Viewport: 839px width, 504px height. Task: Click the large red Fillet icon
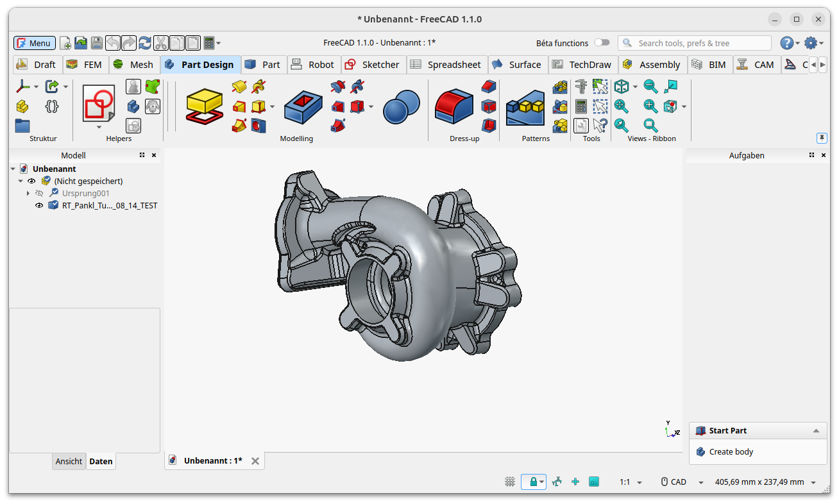pos(454,106)
